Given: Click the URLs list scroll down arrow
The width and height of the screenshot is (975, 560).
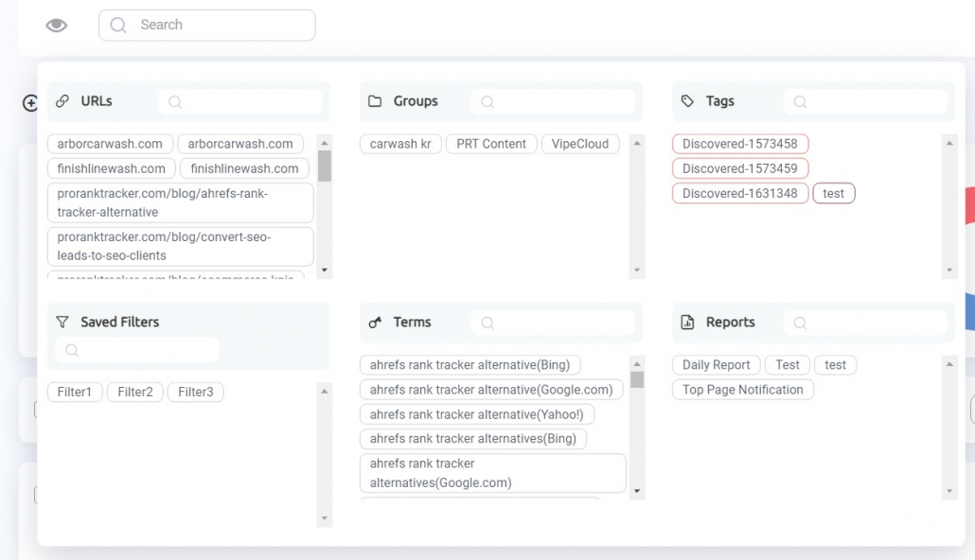Looking at the screenshot, I should (325, 270).
